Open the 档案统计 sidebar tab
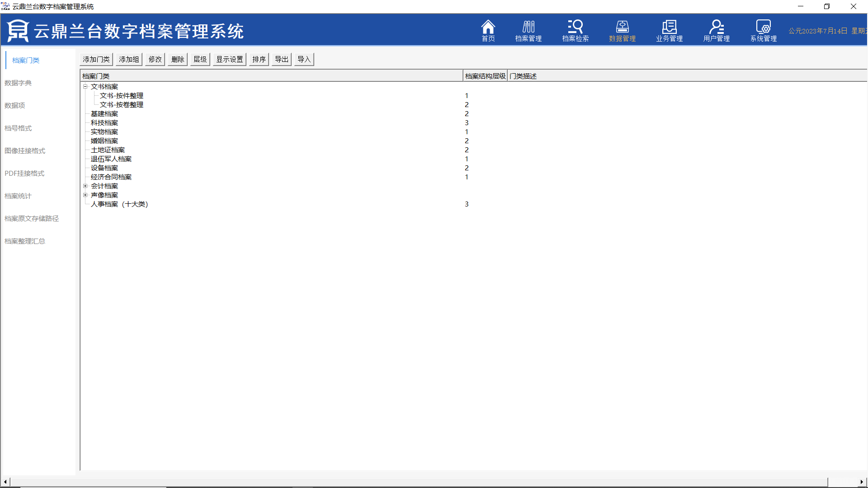The height and width of the screenshot is (488, 868). (x=18, y=196)
